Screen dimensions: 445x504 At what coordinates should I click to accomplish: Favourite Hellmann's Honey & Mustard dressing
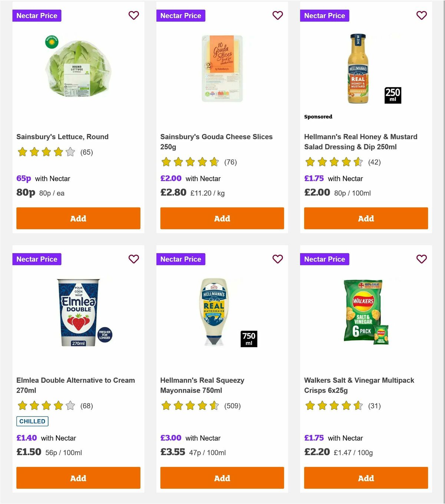point(421,16)
